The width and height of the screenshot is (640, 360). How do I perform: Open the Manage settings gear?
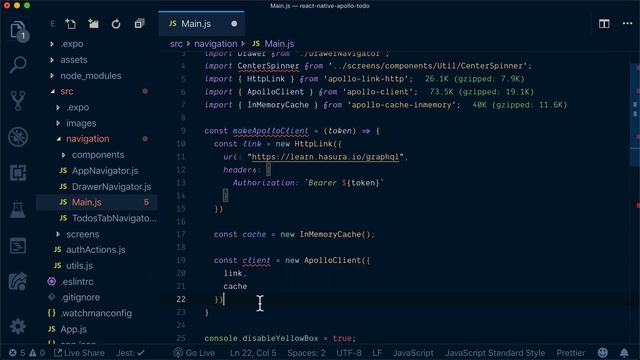tap(18, 326)
